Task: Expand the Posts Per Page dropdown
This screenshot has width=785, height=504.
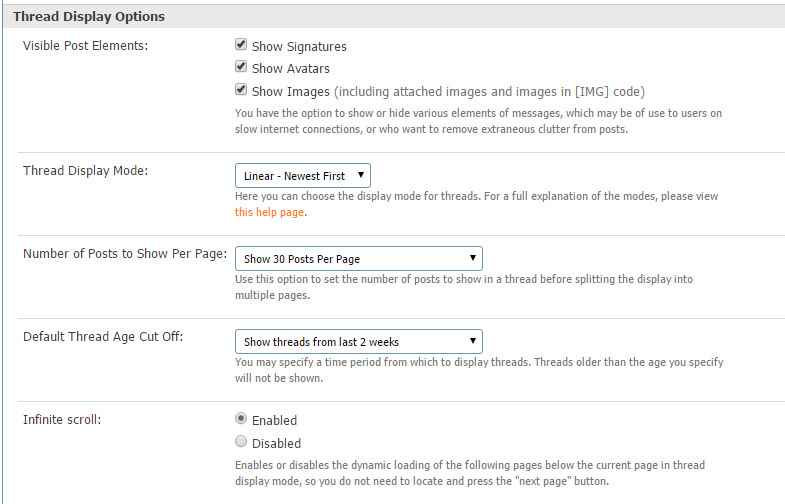Action: point(359,259)
